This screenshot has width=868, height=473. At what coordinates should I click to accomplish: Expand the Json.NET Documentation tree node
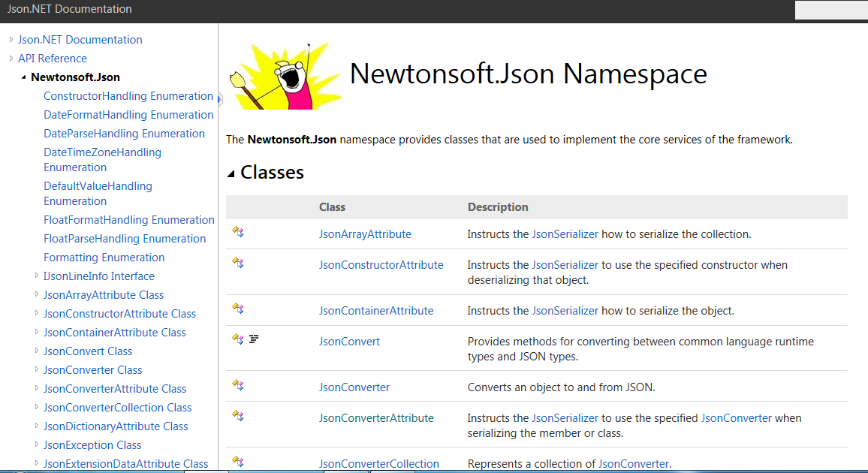(11, 39)
